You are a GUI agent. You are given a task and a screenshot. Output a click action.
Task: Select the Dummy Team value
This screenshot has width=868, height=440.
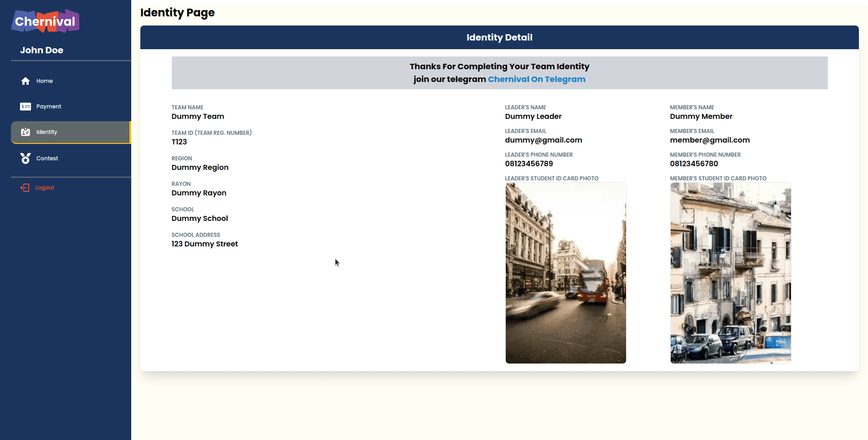198,117
